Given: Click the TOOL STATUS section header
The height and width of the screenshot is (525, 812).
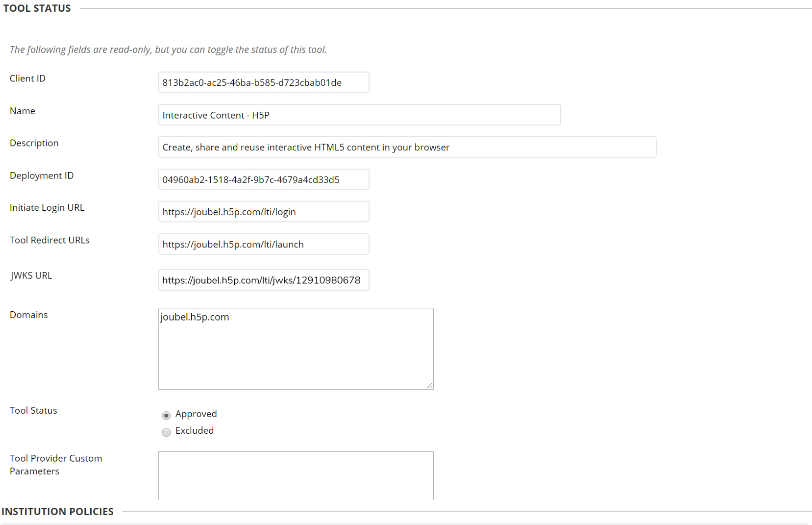Looking at the screenshot, I should click(37, 8).
